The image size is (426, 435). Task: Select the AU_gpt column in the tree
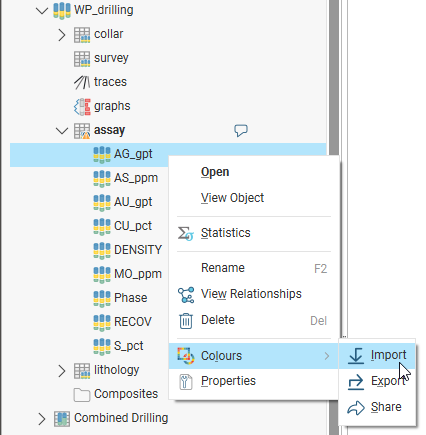point(133,202)
